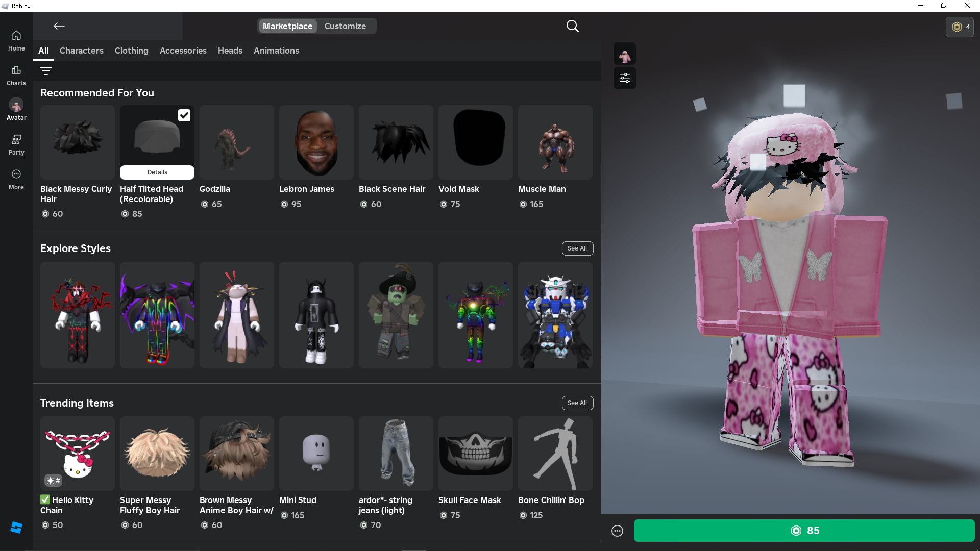980x551 pixels.
Task: Open the avatar adjustment sliders icon
Action: click(625, 78)
